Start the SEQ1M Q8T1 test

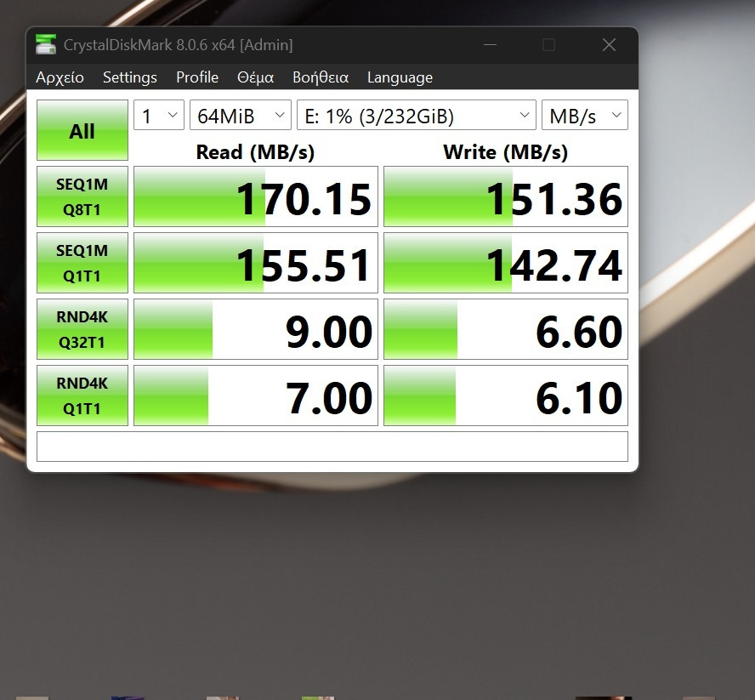coord(82,196)
